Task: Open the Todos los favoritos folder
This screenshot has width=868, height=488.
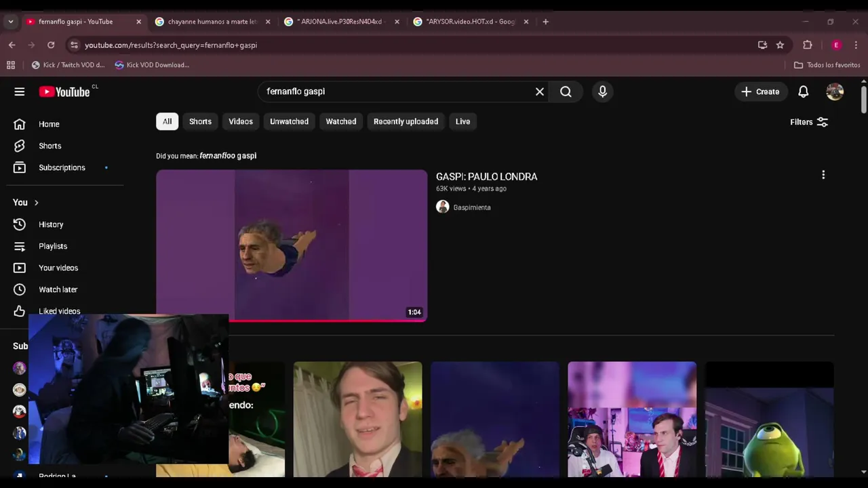Action: (827, 65)
